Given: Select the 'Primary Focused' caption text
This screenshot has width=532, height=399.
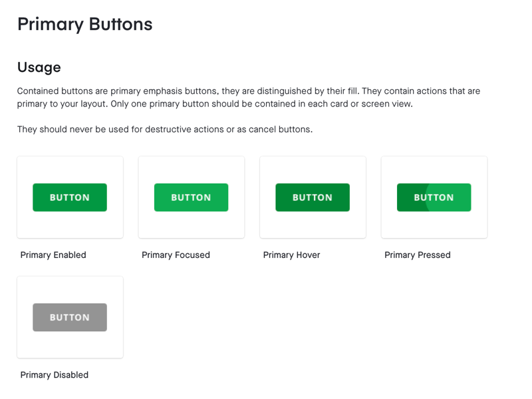Looking at the screenshot, I should point(176,255).
